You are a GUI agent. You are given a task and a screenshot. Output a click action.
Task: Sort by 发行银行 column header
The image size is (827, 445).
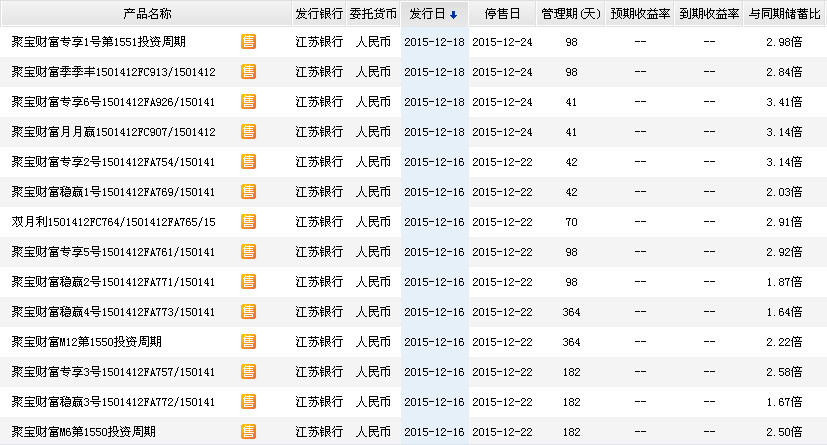point(319,14)
